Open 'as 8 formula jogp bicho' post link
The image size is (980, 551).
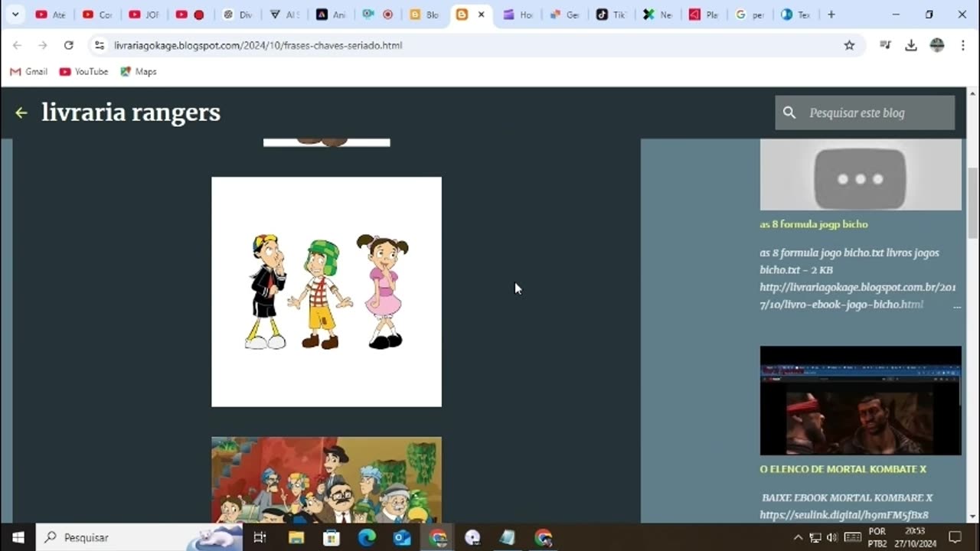[814, 224]
